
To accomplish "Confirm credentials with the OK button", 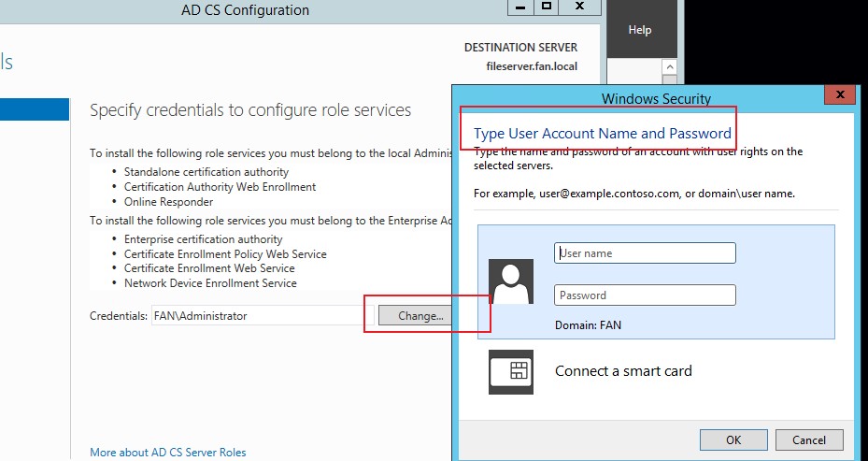I will pyautogui.click(x=733, y=439).
